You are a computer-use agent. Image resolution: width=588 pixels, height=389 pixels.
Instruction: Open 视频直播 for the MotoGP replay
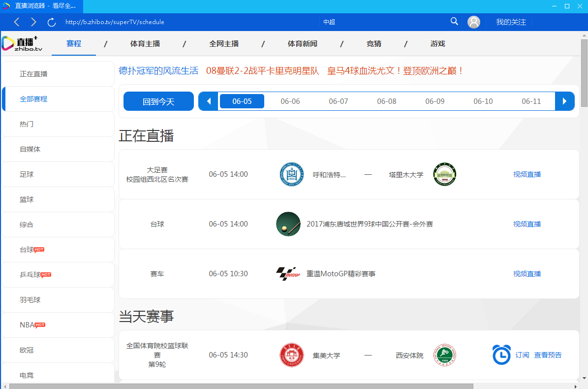526,273
